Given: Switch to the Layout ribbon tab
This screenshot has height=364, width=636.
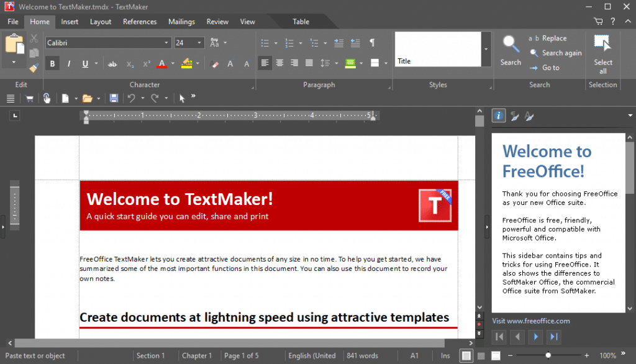Looking at the screenshot, I should (101, 22).
